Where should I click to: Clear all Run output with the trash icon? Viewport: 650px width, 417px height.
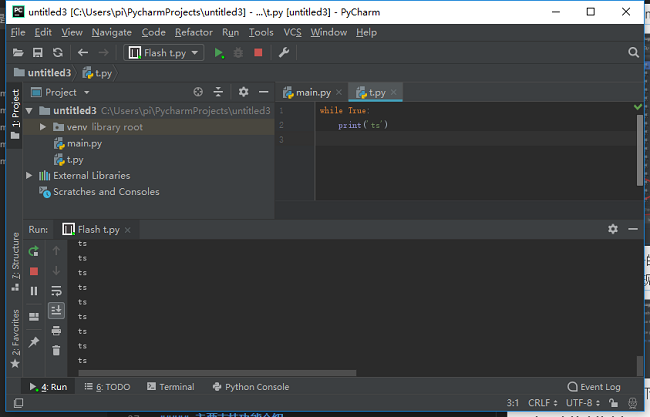56,350
